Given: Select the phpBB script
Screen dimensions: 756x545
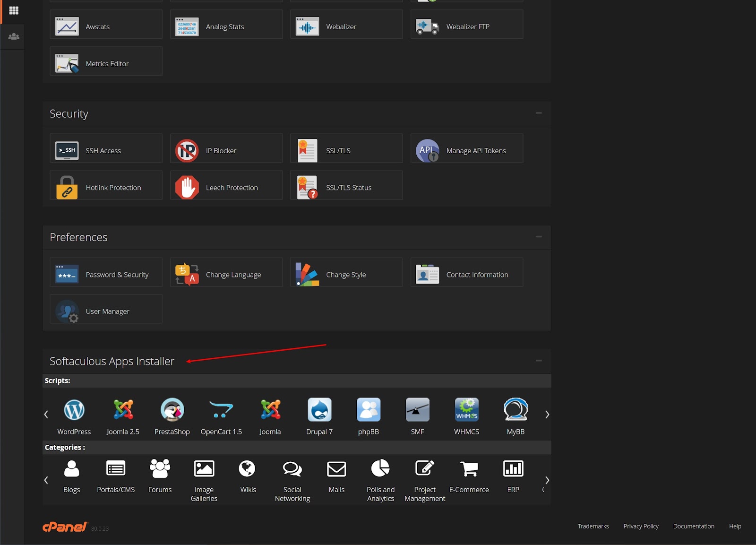Looking at the screenshot, I should (369, 416).
